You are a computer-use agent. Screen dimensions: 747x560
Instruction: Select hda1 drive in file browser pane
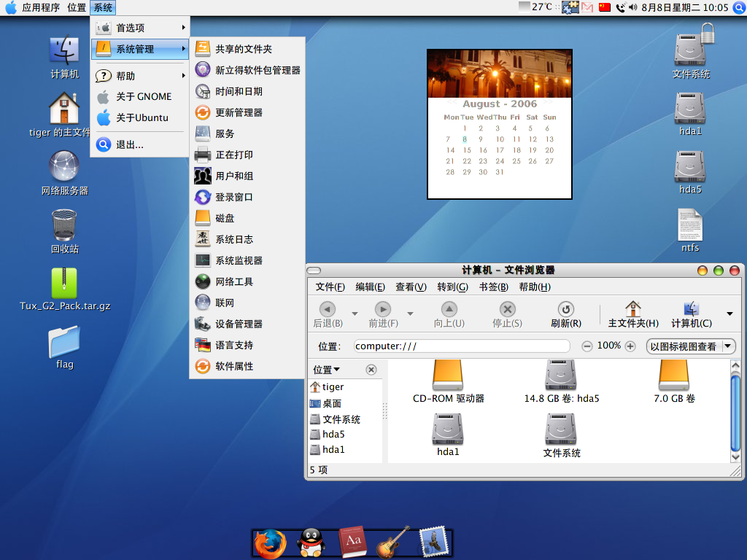tap(448, 435)
